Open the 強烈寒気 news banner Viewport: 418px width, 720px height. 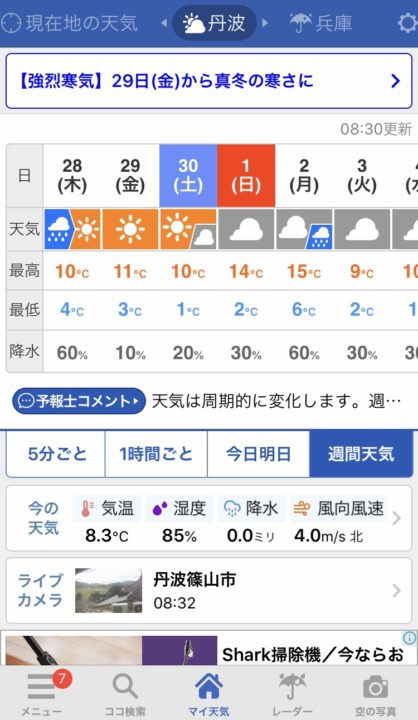(x=209, y=81)
